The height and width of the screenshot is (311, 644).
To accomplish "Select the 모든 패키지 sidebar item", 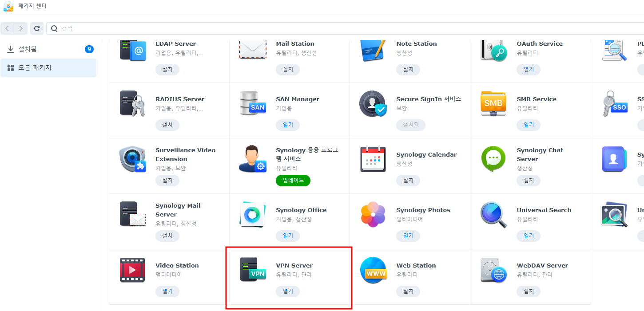I will click(x=48, y=68).
